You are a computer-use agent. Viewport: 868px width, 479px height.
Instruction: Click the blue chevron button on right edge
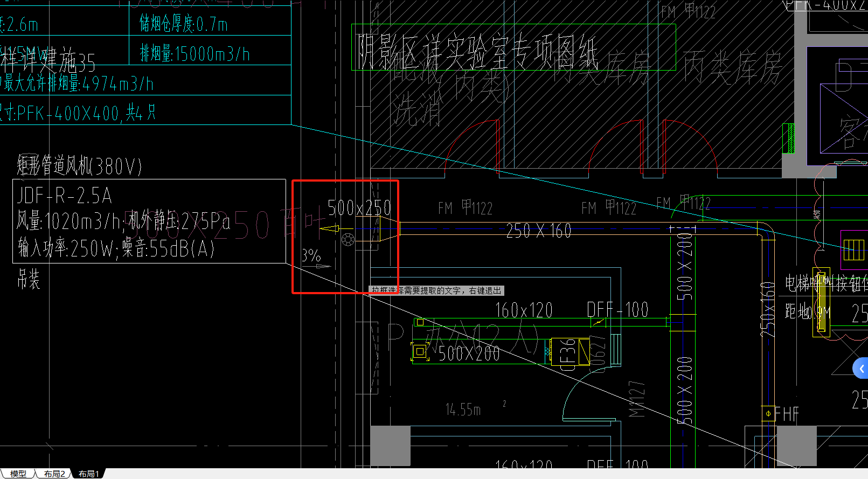[861, 369]
